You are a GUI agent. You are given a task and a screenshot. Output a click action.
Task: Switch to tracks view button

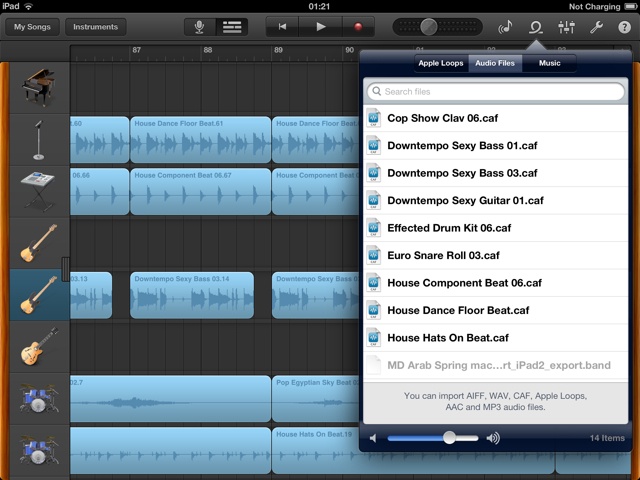click(x=232, y=27)
